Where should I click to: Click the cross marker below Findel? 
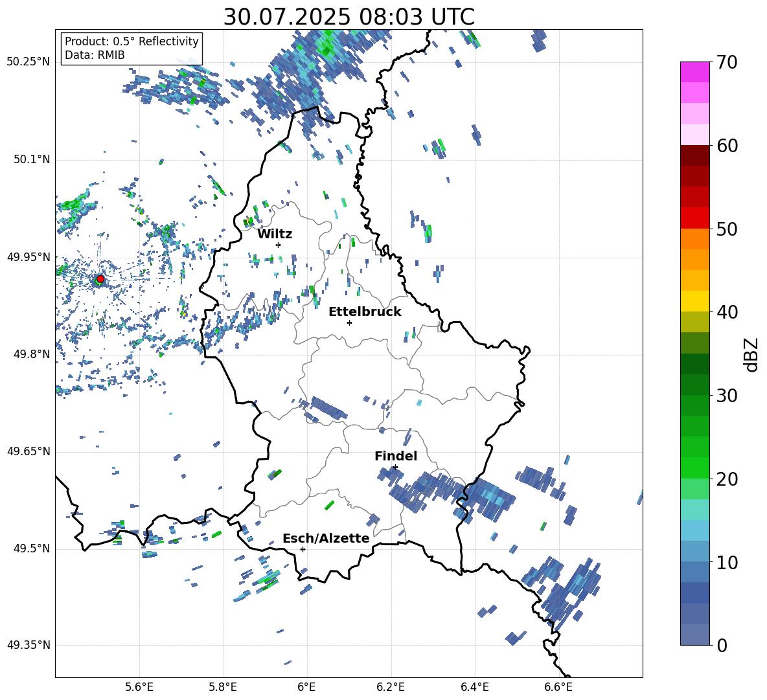point(395,468)
